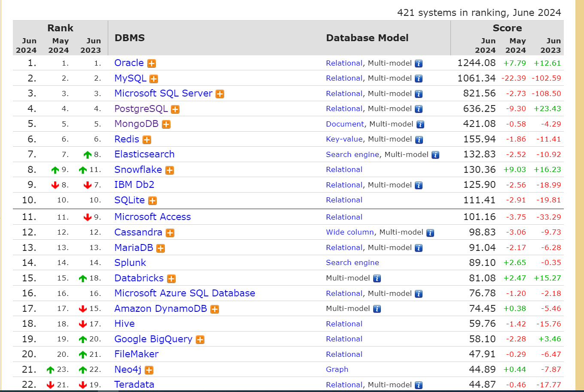Open the info icon in Microsoft SQL Server row

click(x=419, y=94)
